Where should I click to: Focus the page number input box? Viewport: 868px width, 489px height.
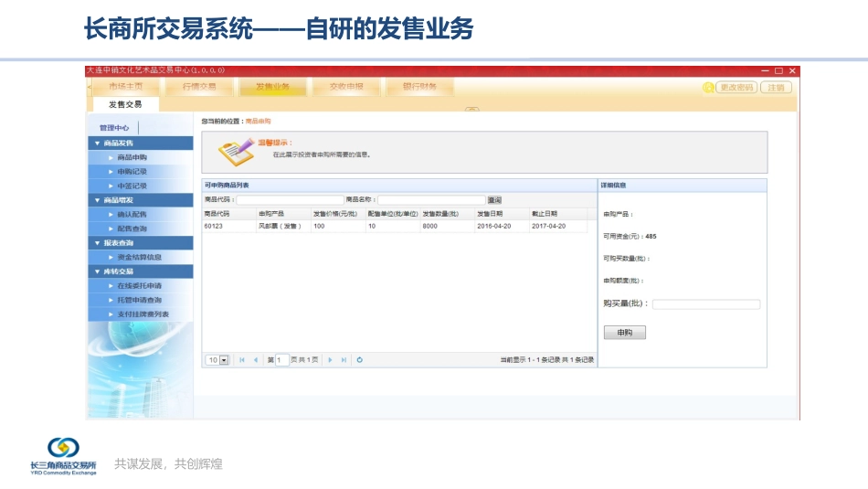tap(281, 360)
